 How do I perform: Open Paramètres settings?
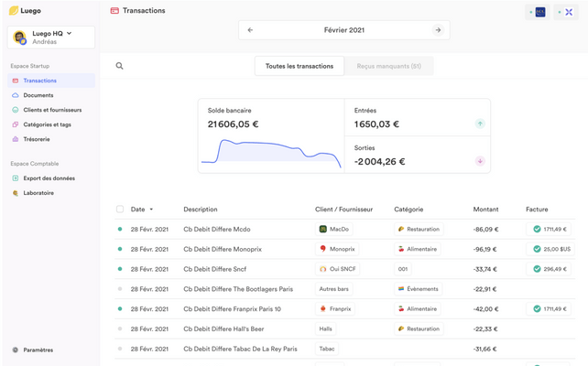[38, 350]
